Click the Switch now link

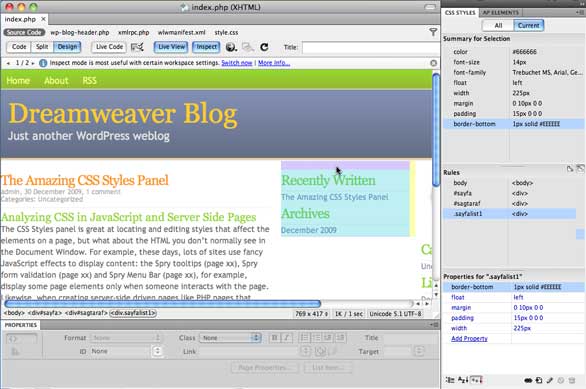(x=237, y=63)
